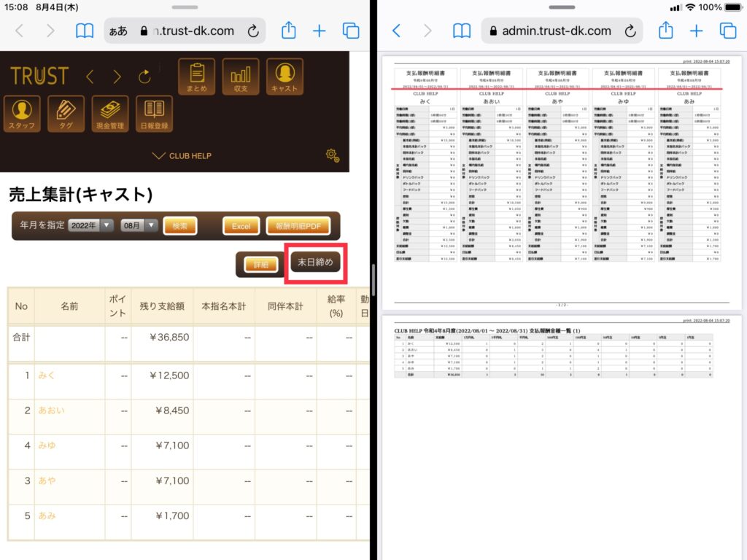The height and width of the screenshot is (560, 747).
Task: Open the 08月 month dropdown
Action: point(139,226)
